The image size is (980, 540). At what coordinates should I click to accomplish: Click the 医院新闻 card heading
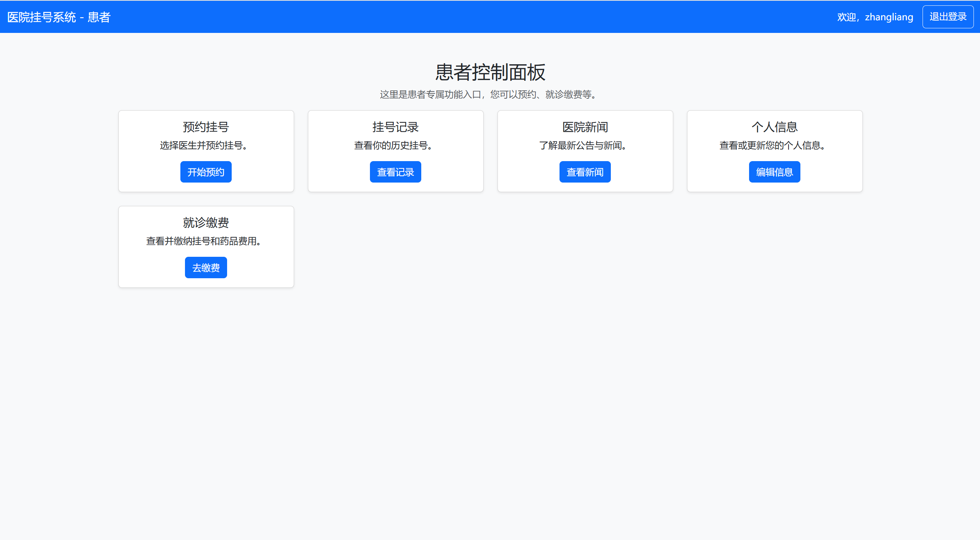pos(585,127)
